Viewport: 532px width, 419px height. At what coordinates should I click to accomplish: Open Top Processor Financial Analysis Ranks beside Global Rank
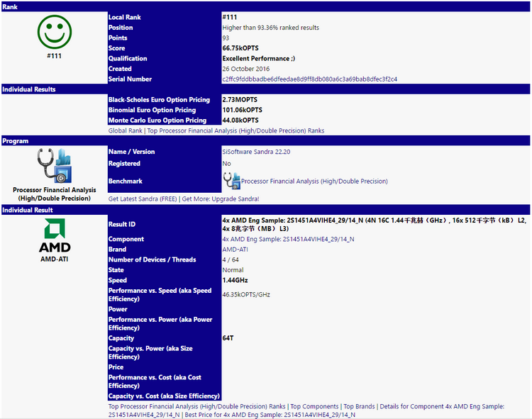pyautogui.click(x=235, y=130)
